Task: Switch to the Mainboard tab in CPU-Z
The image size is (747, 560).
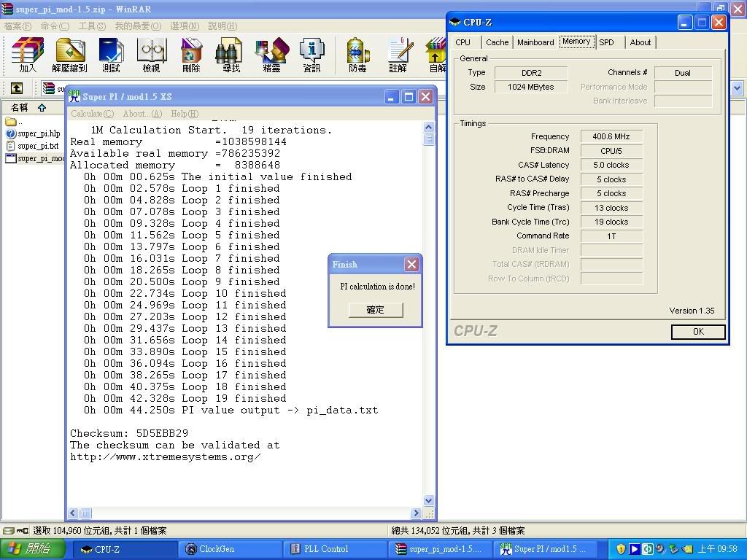Action: [x=535, y=42]
